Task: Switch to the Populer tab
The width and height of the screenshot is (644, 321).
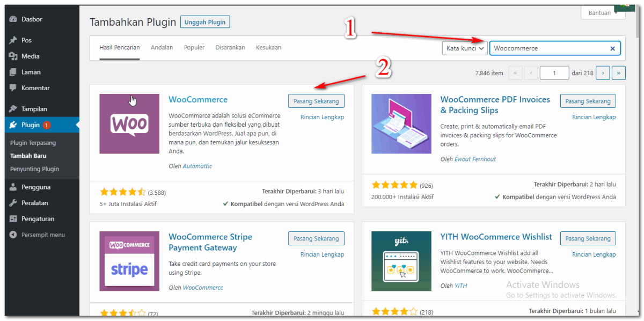Action: pyautogui.click(x=194, y=47)
